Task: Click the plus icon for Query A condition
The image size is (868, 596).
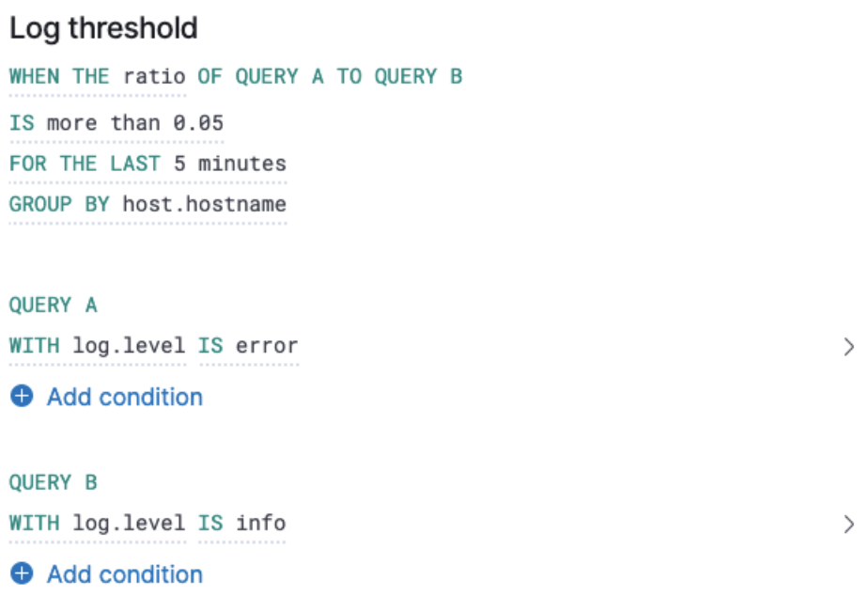Action: click(x=21, y=397)
